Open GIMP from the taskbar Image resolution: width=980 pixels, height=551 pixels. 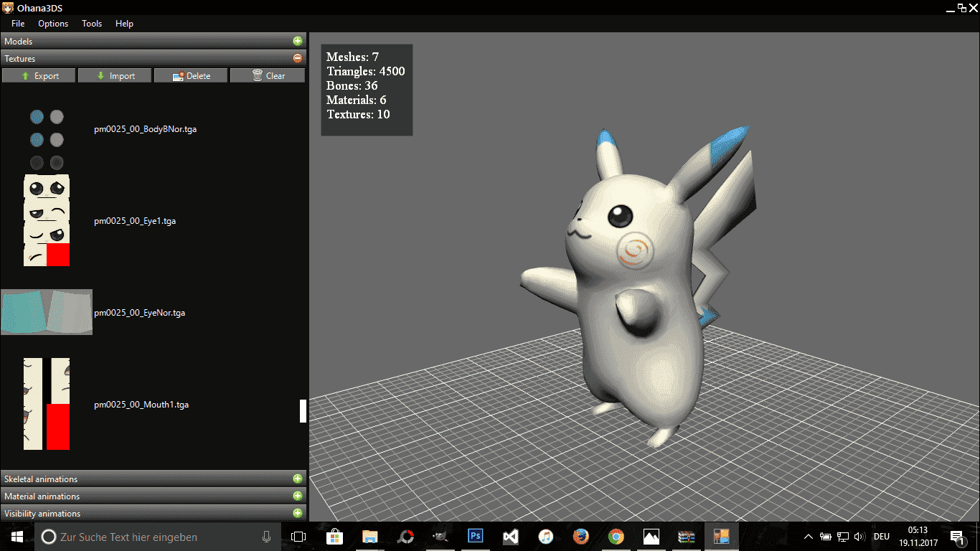(440, 537)
